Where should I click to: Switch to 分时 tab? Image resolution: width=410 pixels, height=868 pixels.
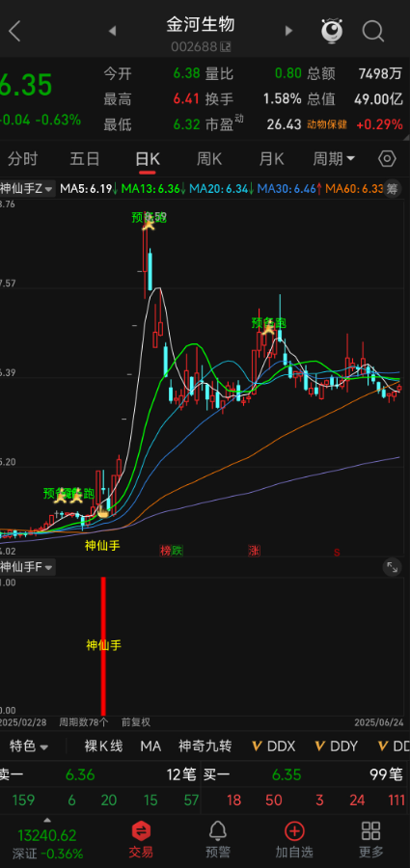coord(23,159)
